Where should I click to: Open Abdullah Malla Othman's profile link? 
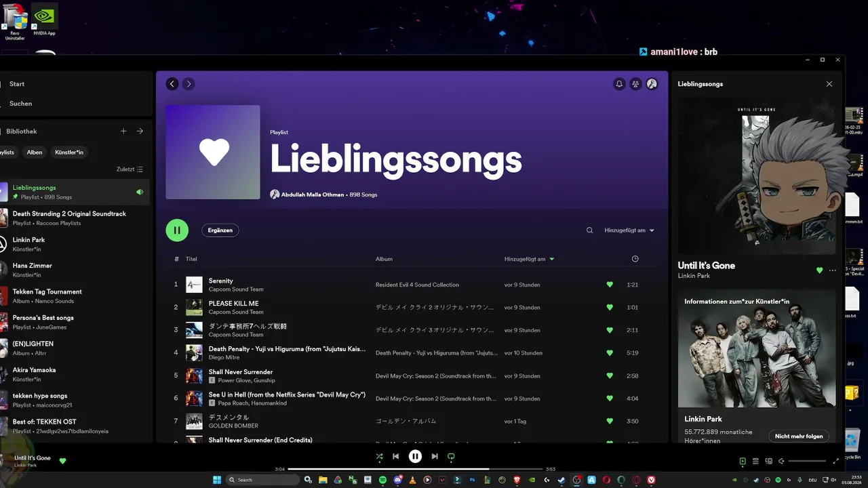coord(313,195)
